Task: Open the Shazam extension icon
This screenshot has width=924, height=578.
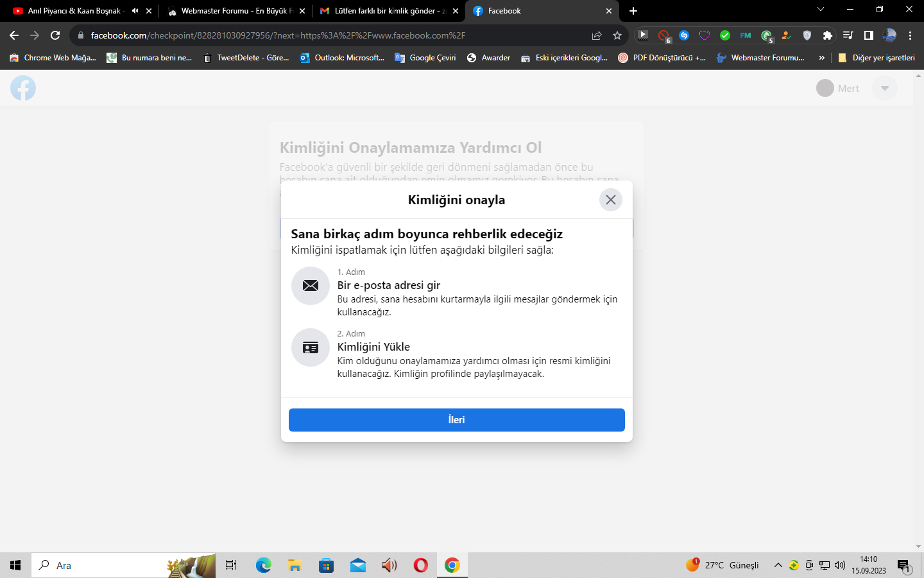Action: [x=684, y=35]
